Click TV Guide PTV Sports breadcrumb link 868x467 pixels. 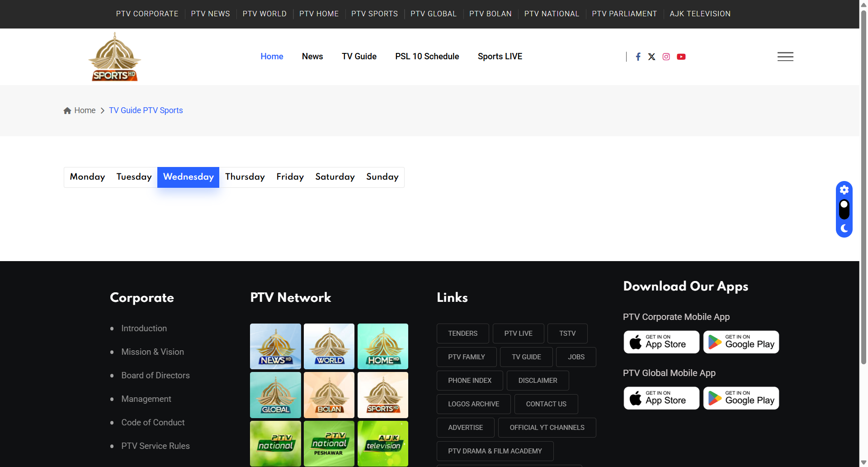point(146,110)
